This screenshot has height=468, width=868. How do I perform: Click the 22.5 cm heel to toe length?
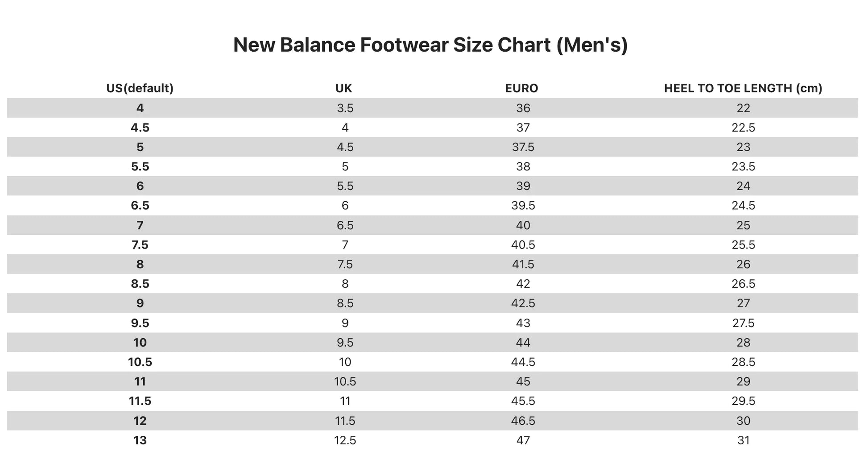743,128
